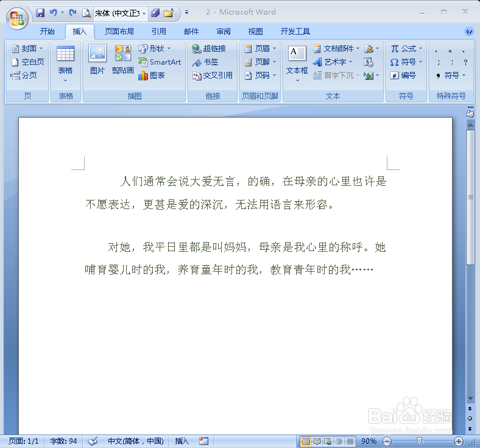
Task: Redo the last action
Action: tap(72, 13)
